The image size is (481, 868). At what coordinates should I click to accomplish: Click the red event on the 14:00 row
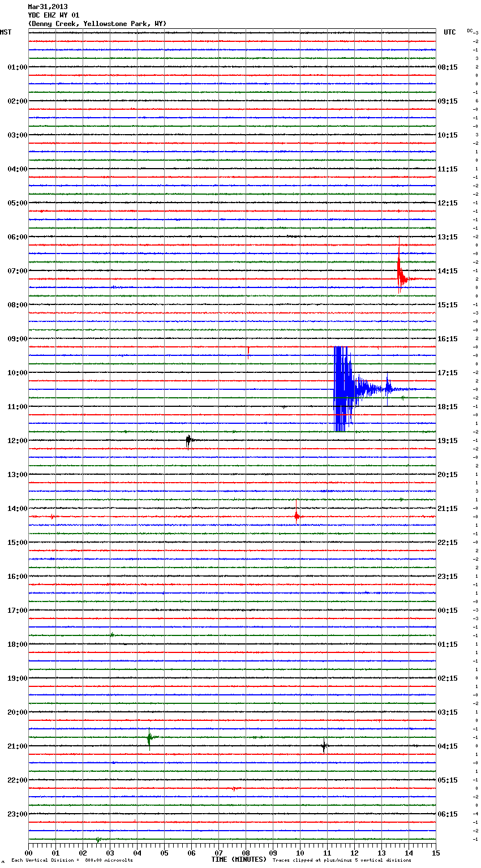297,515
